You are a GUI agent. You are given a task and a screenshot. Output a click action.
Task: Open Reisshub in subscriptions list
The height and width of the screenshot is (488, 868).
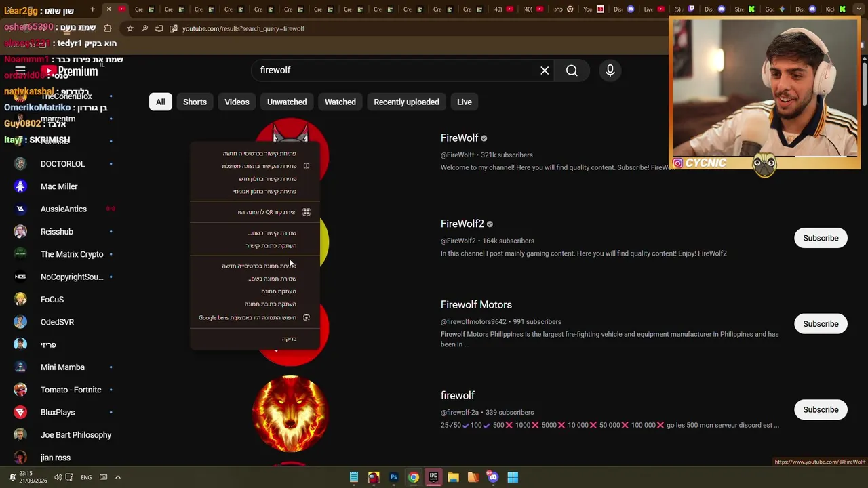(x=57, y=232)
